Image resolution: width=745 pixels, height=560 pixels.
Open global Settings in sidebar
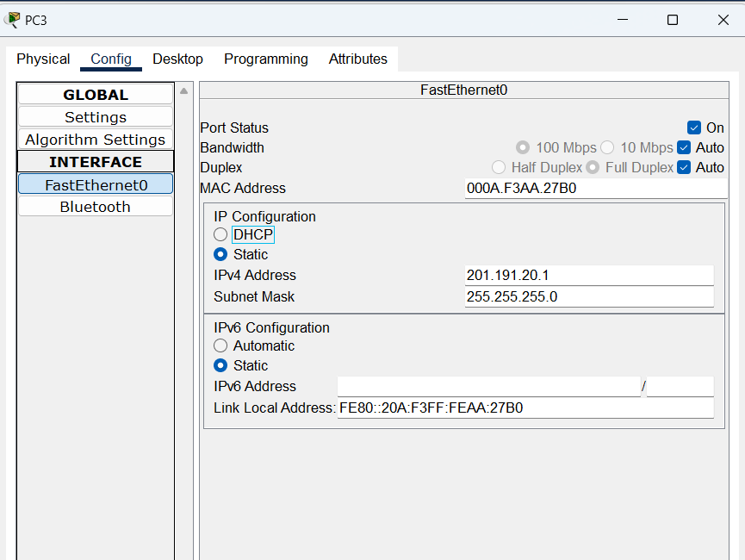(x=96, y=117)
